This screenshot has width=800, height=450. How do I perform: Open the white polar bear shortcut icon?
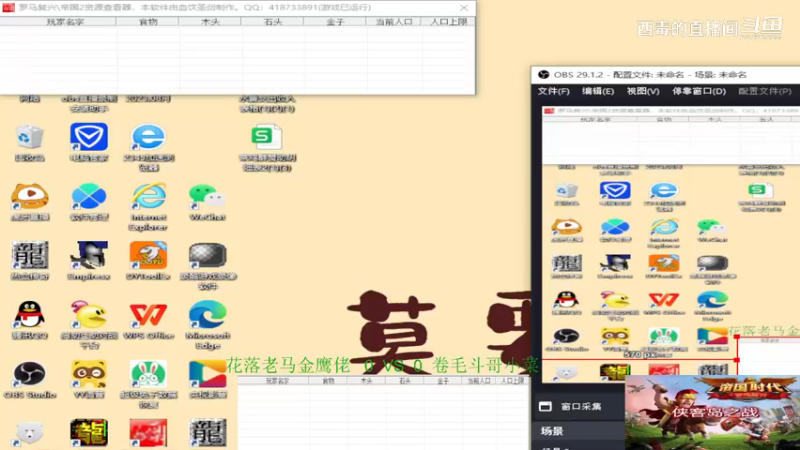[x=30, y=434]
